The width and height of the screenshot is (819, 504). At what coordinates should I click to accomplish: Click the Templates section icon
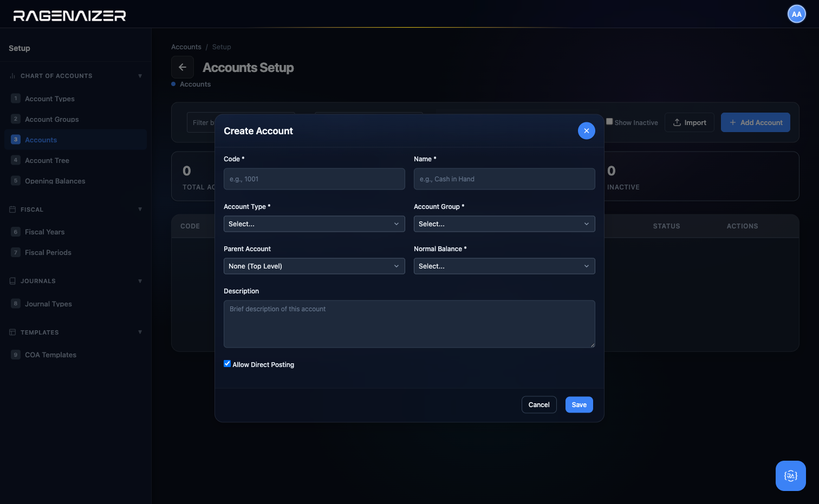12,332
